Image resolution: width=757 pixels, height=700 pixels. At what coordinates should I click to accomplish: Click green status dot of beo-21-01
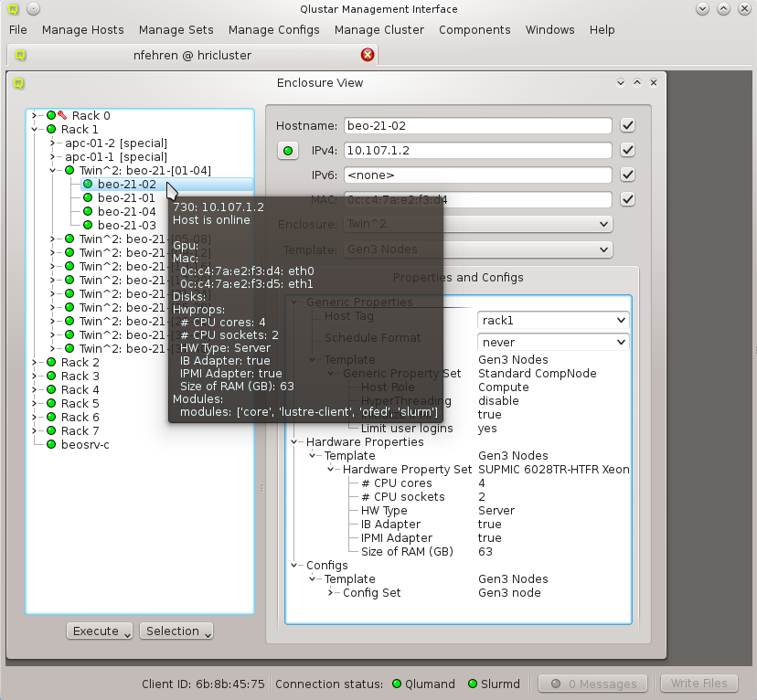pyautogui.click(x=88, y=197)
